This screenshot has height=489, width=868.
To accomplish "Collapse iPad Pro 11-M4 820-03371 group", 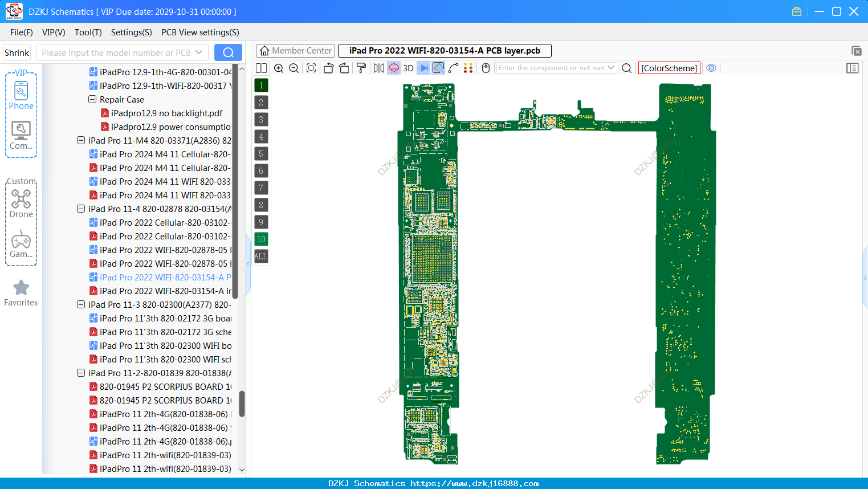I will pos(81,140).
